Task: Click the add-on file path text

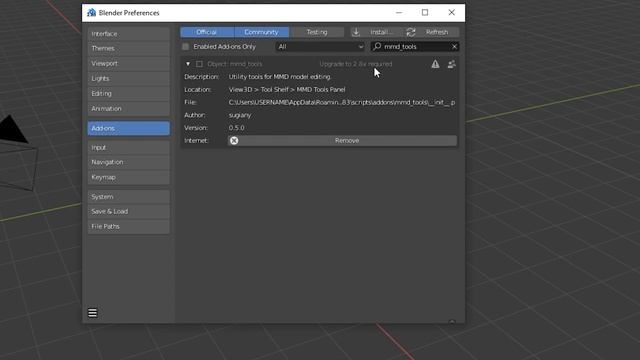Action: 342,102
